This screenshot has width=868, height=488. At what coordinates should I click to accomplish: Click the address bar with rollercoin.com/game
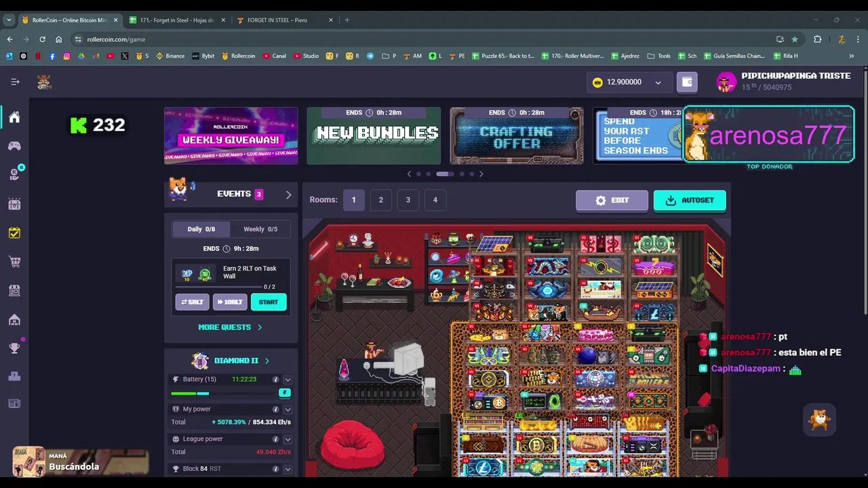click(x=420, y=39)
